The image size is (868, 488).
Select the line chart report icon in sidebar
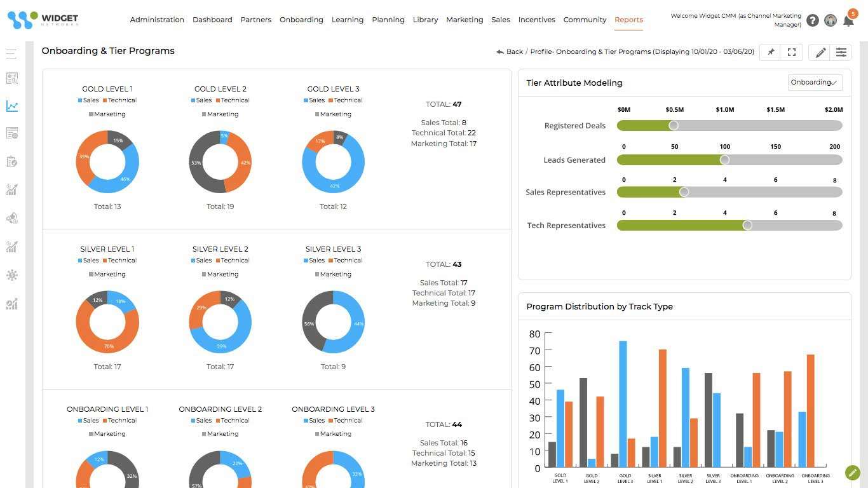(11, 106)
